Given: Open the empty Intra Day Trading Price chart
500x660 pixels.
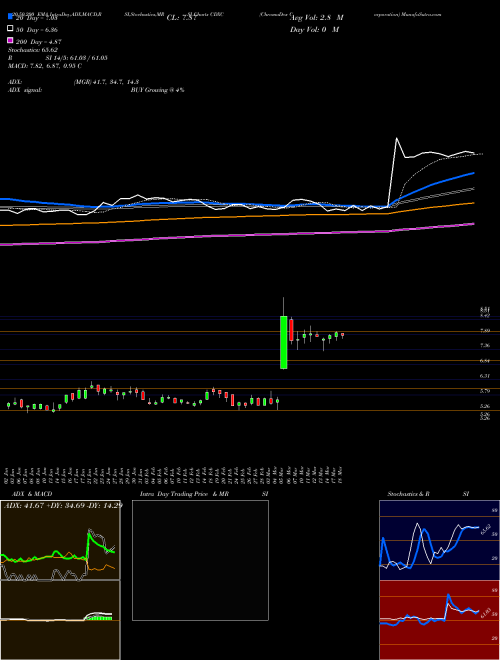Looking at the screenshot, I should [x=200, y=560].
